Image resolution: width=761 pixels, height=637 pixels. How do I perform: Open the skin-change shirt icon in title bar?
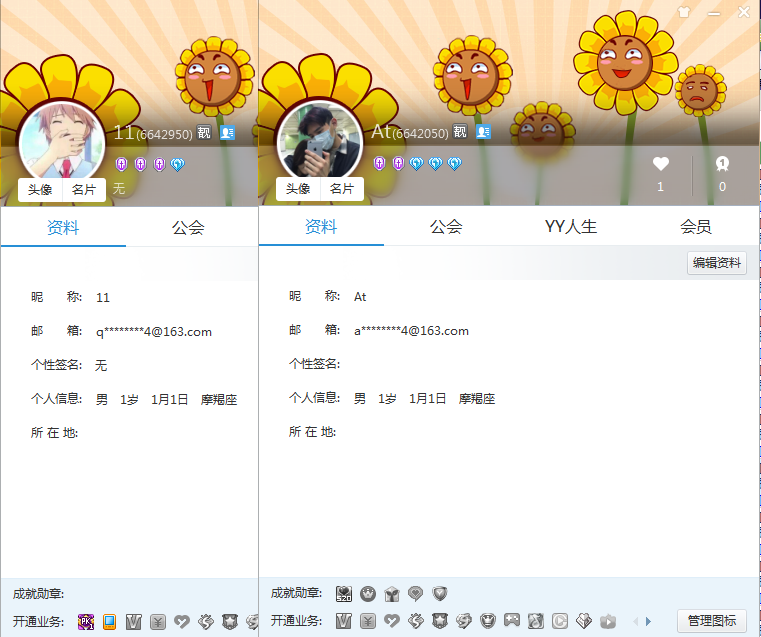(x=684, y=12)
